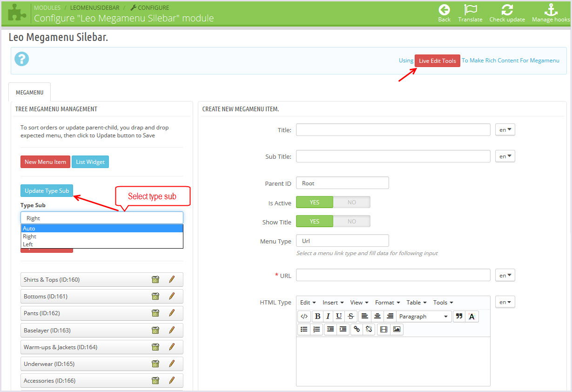Screen dimensions: 572x392
Task: Click the Update Type Sub button
Action: (x=47, y=191)
